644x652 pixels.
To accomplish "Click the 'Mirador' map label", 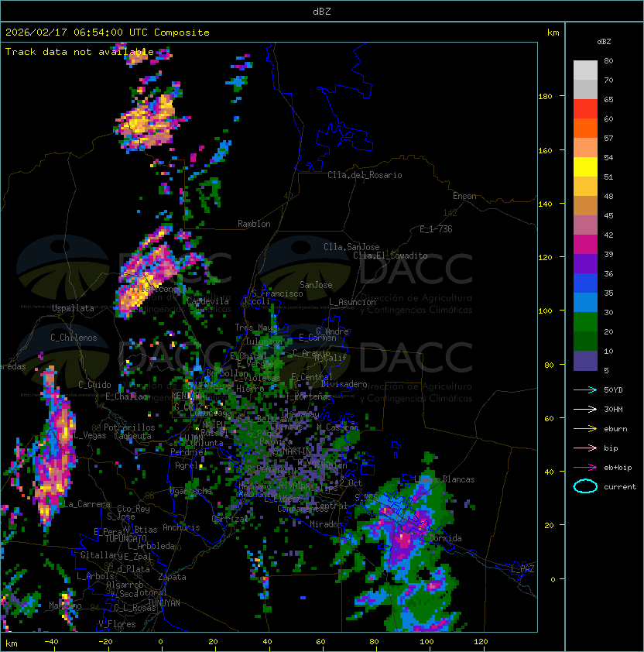I will (326, 524).
